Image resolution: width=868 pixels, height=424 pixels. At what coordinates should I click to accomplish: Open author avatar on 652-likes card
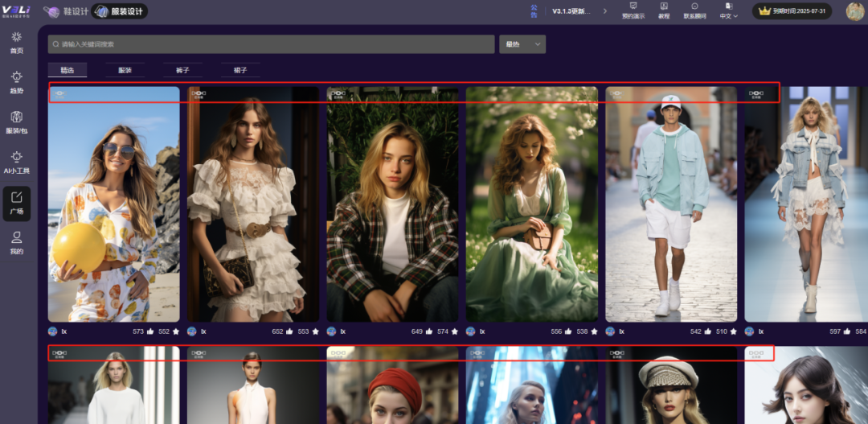[192, 331]
